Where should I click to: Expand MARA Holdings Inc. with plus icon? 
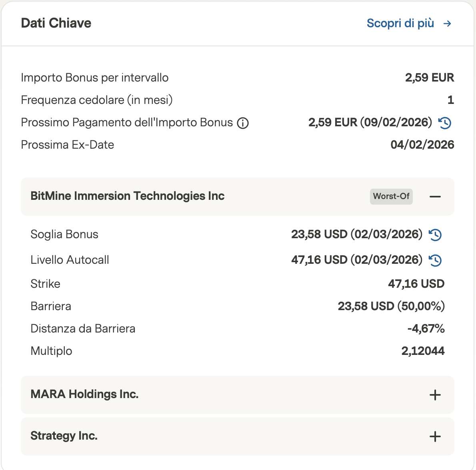click(x=435, y=395)
